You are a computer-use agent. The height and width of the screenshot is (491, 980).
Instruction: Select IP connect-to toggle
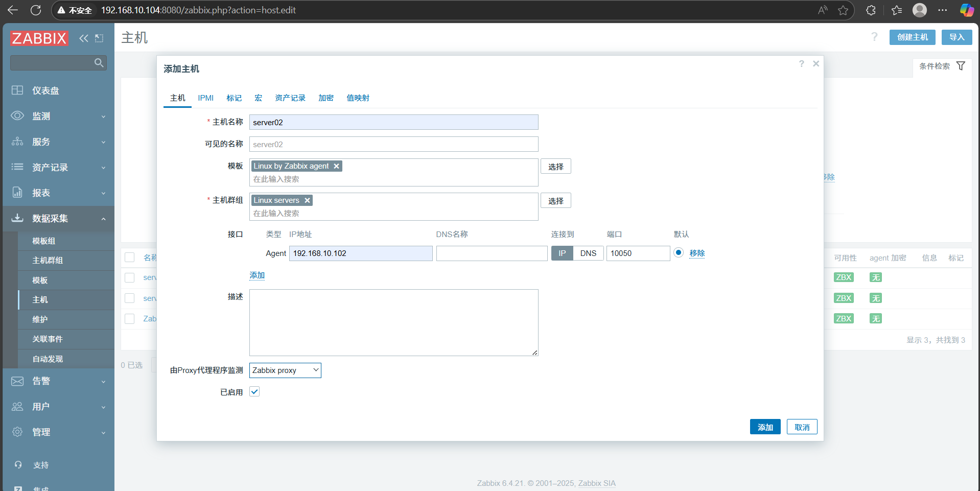pos(562,253)
